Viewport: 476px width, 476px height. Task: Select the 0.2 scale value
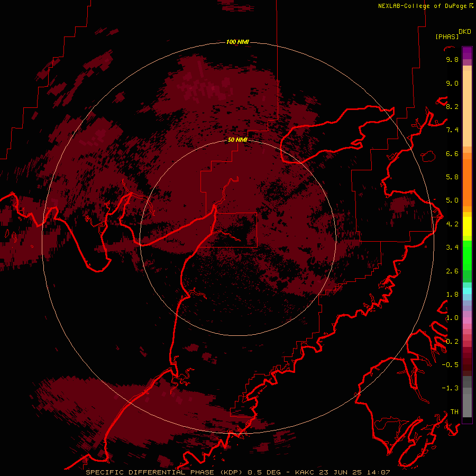[x=452, y=342]
